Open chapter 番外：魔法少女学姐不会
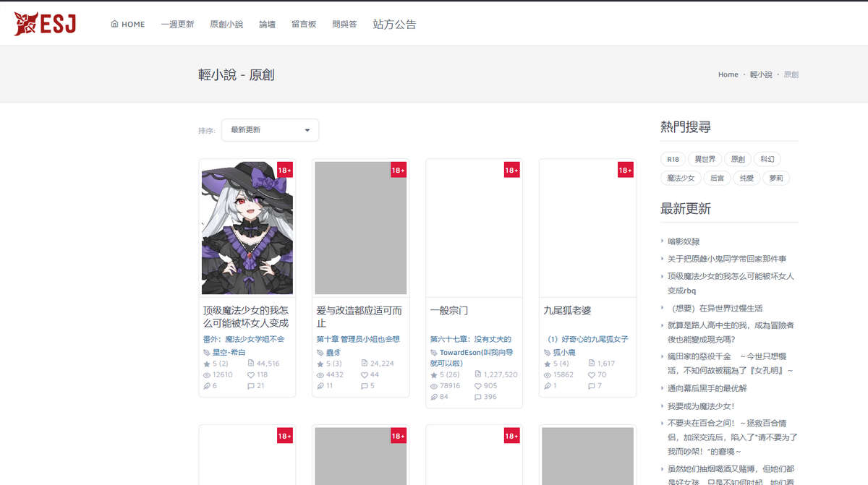Image resolution: width=868 pixels, height=485 pixels. pos(244,339)
